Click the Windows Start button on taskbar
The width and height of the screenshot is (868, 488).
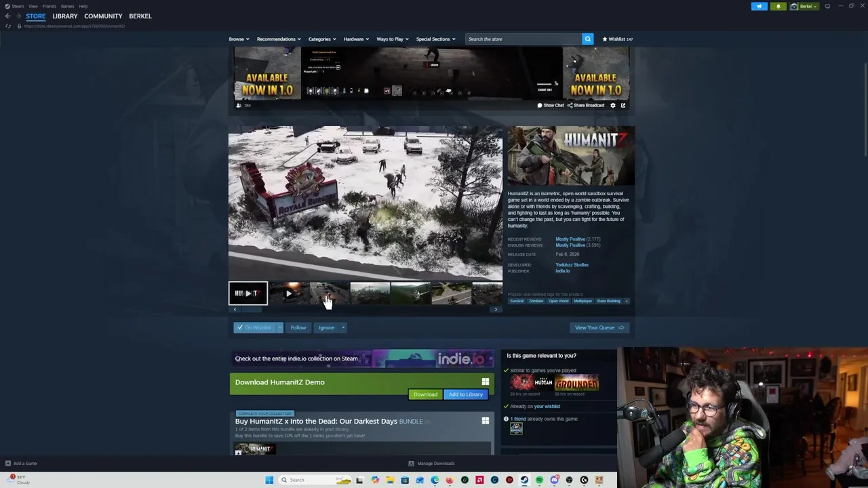(269, 480)
